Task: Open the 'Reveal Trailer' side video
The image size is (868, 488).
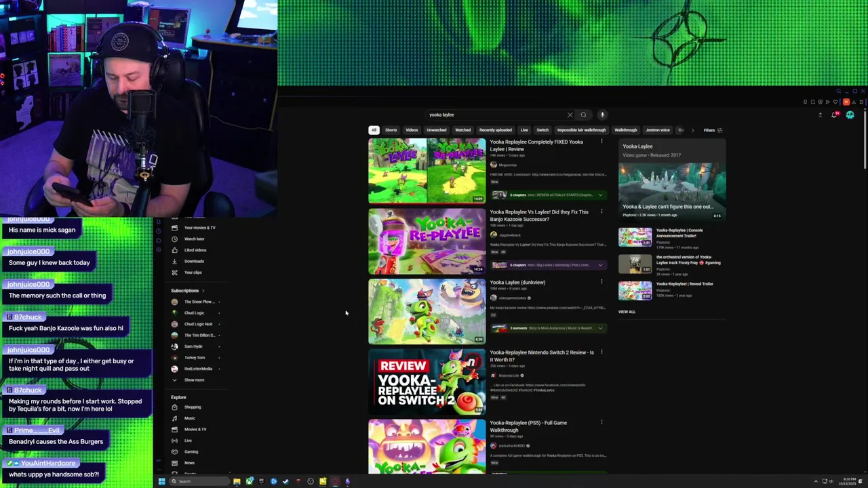Action: click(x=685, y=284)
